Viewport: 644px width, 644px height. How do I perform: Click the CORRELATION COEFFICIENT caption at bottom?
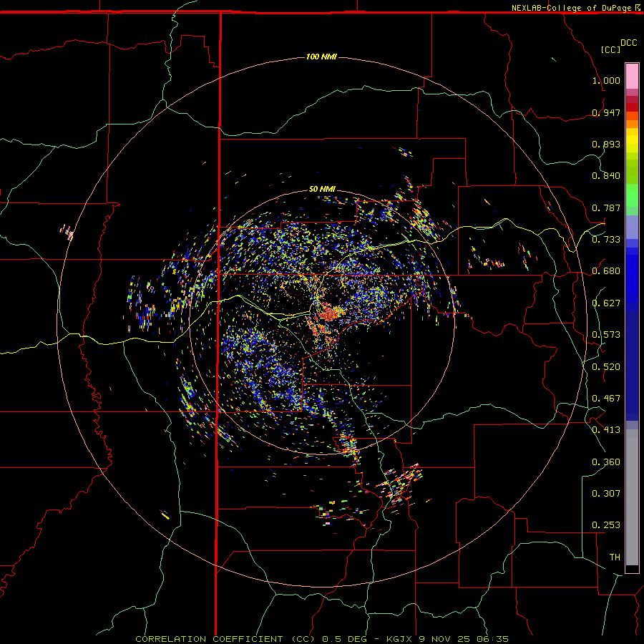pyautogui.click(x=321, y=639)
